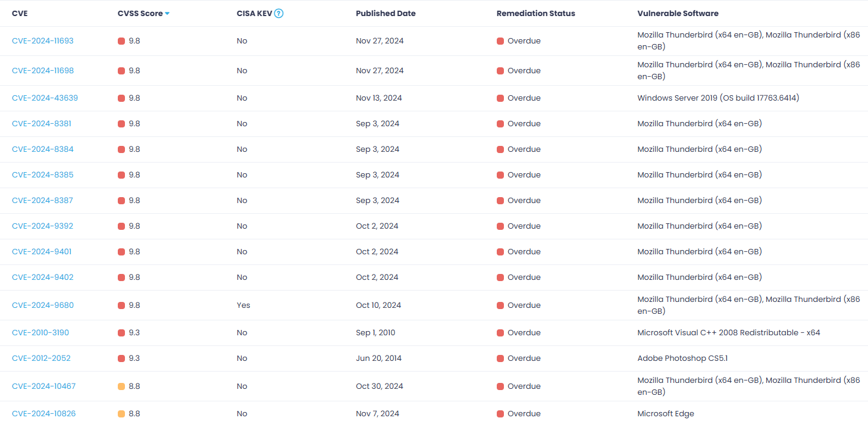Open the CVE-2024-9680 entry
Viewport: 868px width, 424px height.
(x=43, y=305)
